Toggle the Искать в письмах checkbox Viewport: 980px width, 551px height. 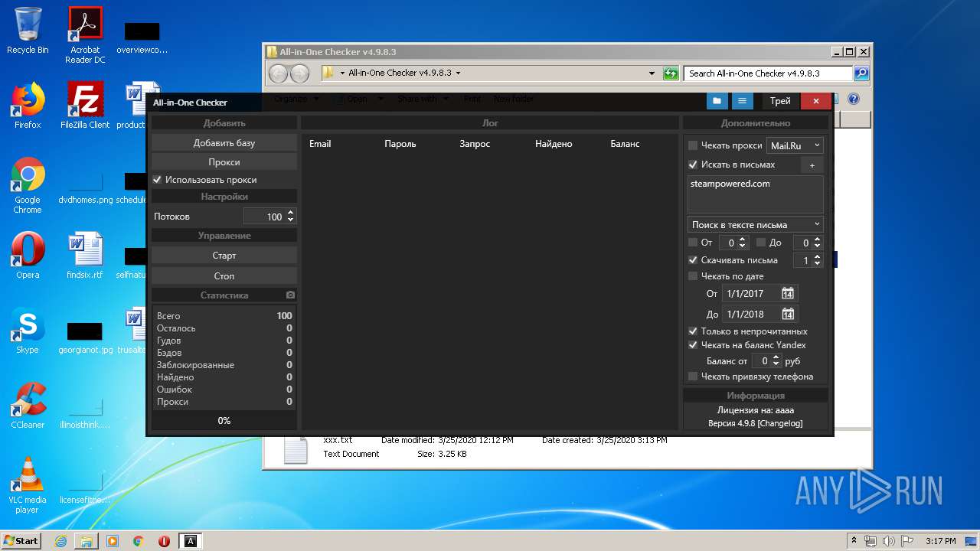click(x=693, y=165)
